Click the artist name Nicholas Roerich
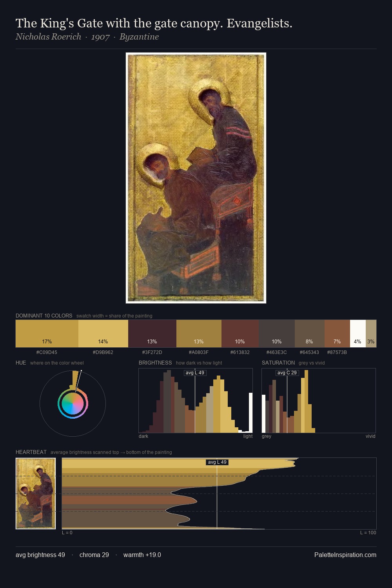Image resolution: width=392 pixels, height=588 pixels. pyautogui.click(x=48, y=37)
